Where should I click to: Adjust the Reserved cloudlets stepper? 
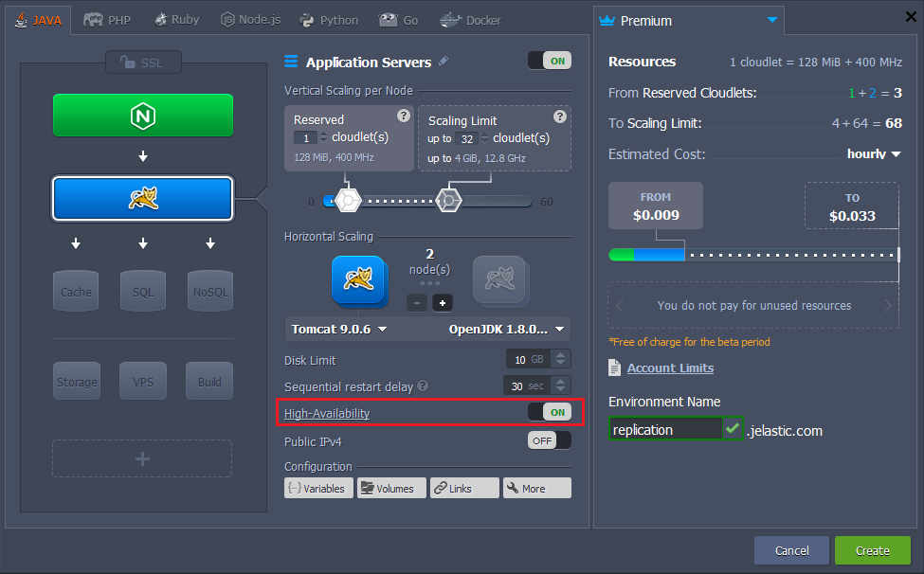[323, 137]
